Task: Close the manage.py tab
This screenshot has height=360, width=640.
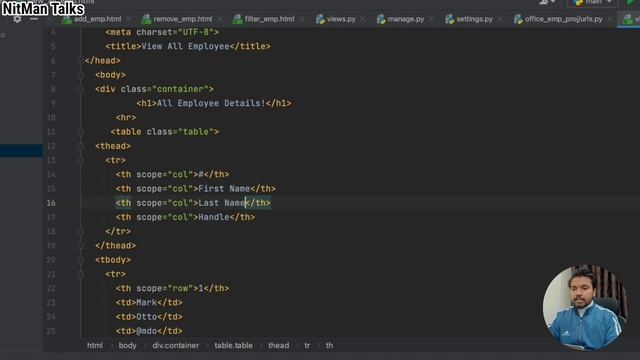Action: pos(431,19)
